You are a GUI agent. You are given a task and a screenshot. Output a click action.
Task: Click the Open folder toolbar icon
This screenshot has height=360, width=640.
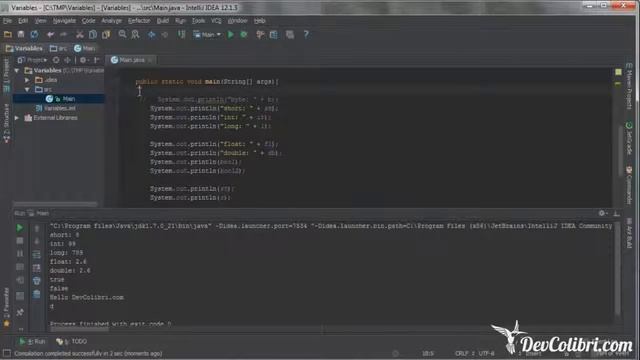(x=8, y=35)
